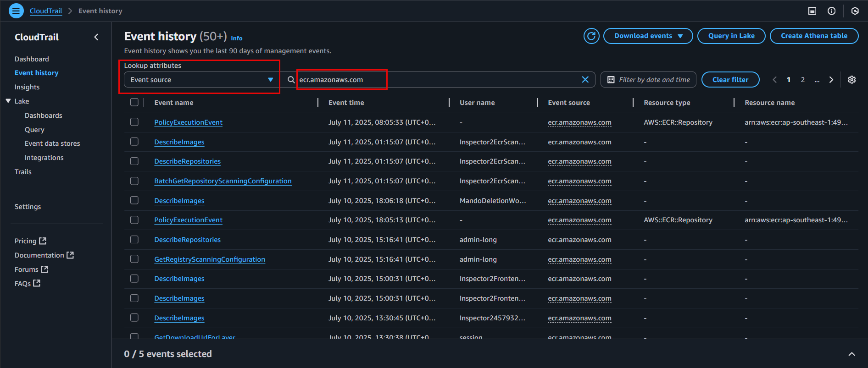Collapse the CloudTrail sidebar with the chevron
Image resolution: width=868 pixels, height=368 pixels.
[96, 37]
